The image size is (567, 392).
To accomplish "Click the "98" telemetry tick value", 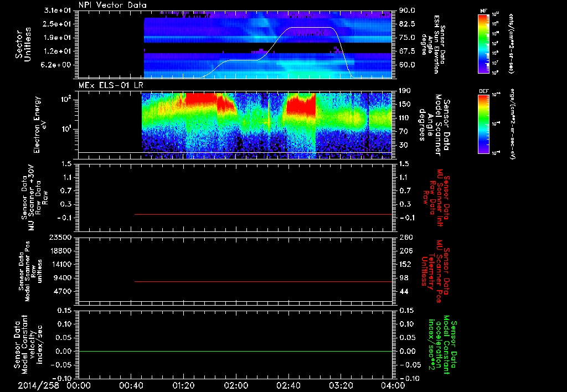I will 404,278.
